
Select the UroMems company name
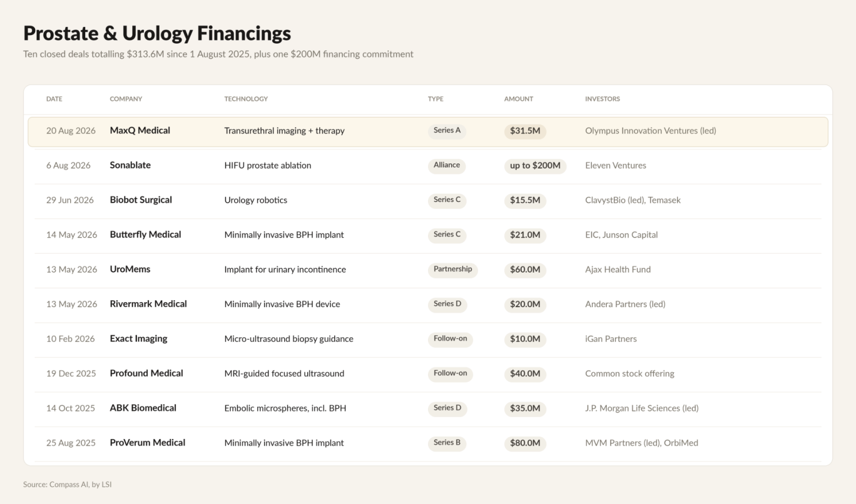[130, 269]
